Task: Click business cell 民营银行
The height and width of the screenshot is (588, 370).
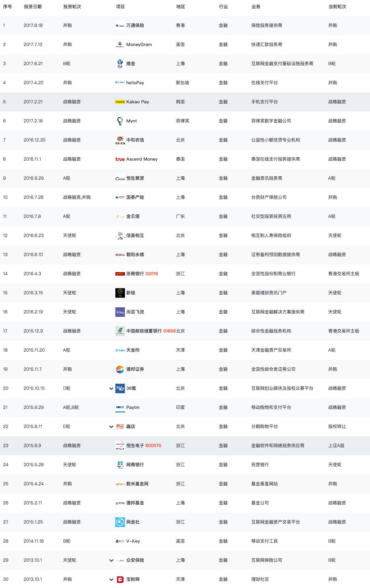Action: click(260, 465)
